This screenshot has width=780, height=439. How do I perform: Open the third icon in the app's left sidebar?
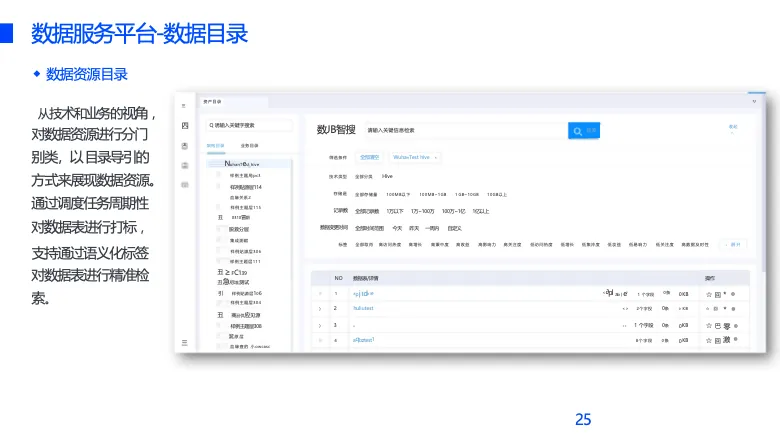point(185,146)
